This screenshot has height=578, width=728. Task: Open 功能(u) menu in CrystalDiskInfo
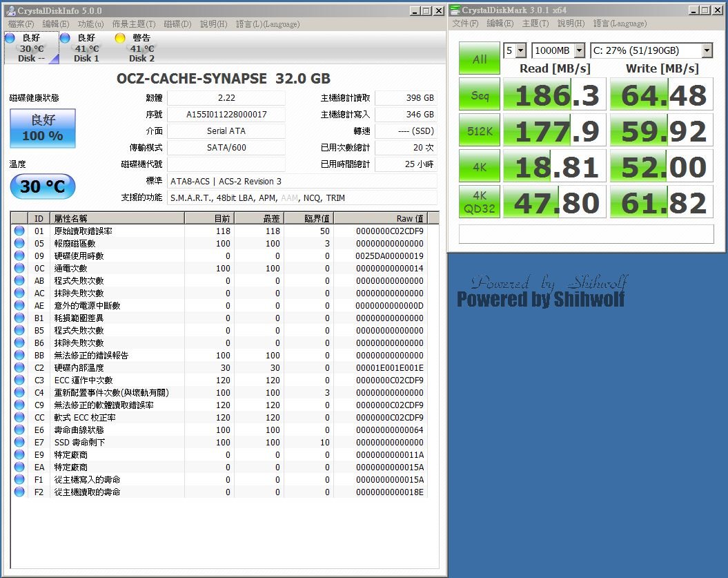91,23
